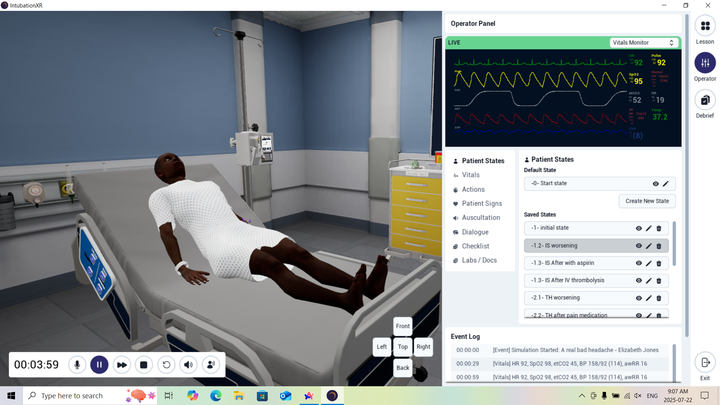720x405 pixels.
Task: Select the -1.2- IS worsening state row
Action: click(x=596, y=246)
